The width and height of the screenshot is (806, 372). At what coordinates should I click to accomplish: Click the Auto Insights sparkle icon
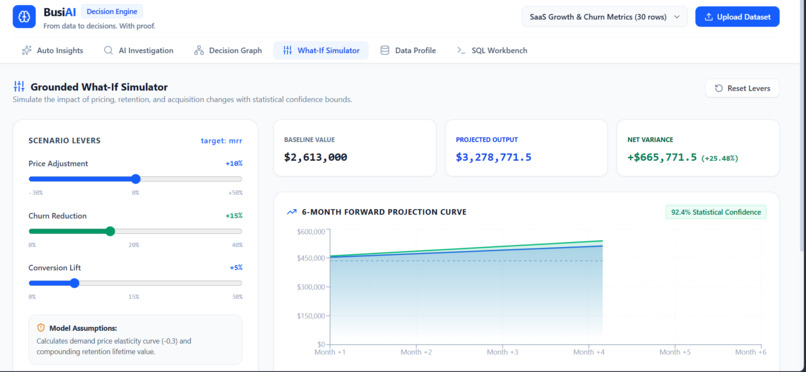tap(26, 50)
